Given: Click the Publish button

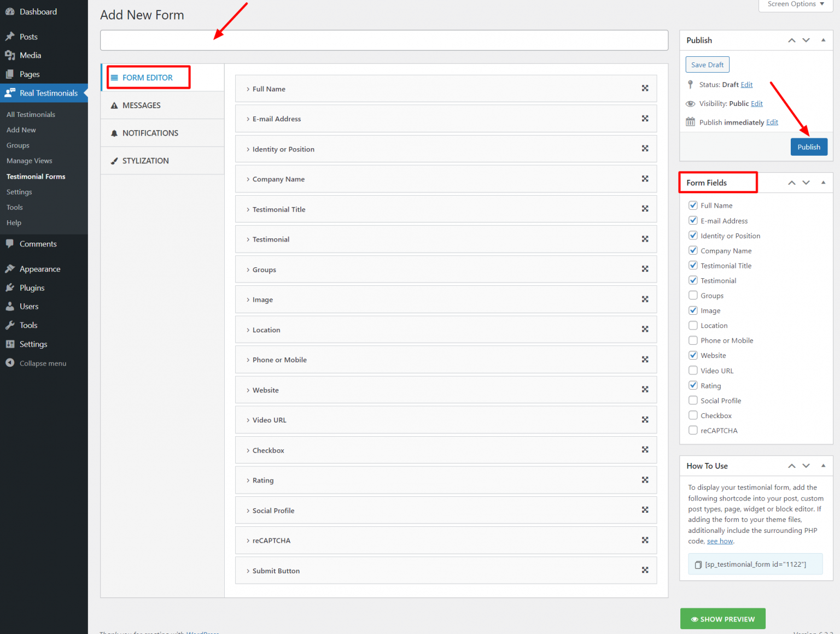Looking at the screenshot, I should point(809,146).
